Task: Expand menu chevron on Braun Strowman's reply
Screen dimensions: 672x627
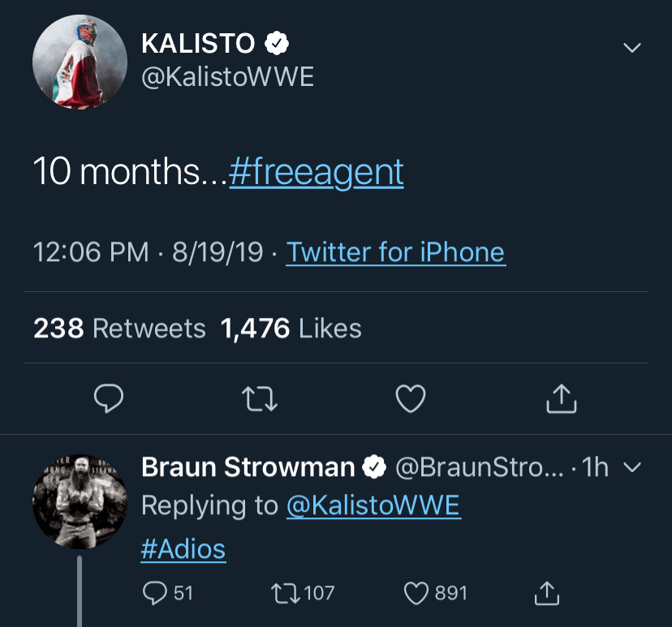Action: click(631, 467)
